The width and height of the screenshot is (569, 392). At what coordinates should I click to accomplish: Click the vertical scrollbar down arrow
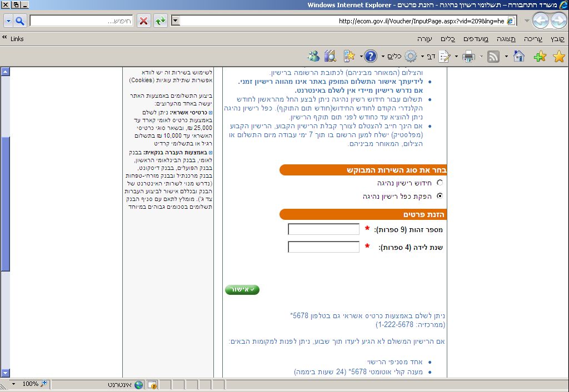click(x=6, y=373)
